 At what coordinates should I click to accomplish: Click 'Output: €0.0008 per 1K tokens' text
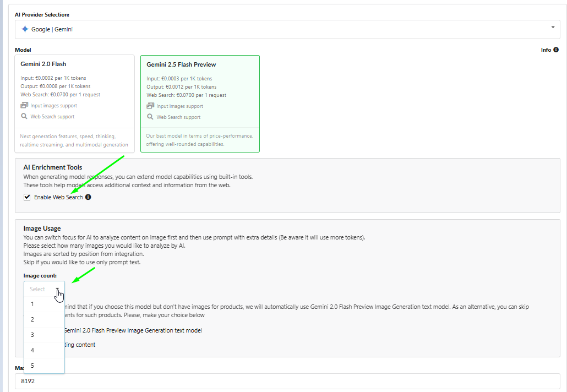click(56, 86)
